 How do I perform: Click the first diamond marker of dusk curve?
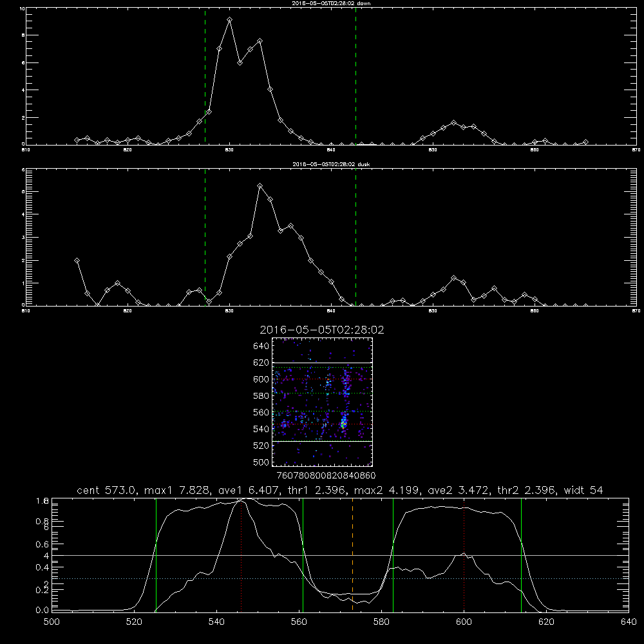[77, 260]
